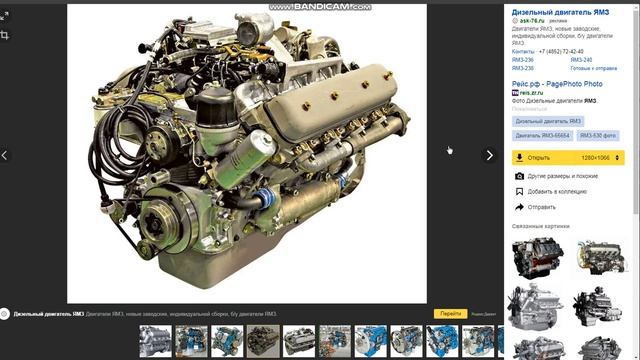Open top-right light engine related image

(x=601, y=257)
